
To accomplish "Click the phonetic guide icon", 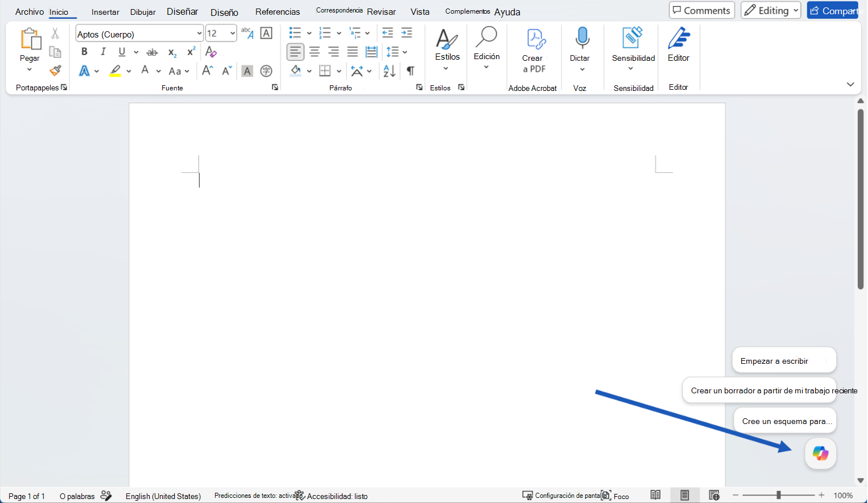I will 247,33.
